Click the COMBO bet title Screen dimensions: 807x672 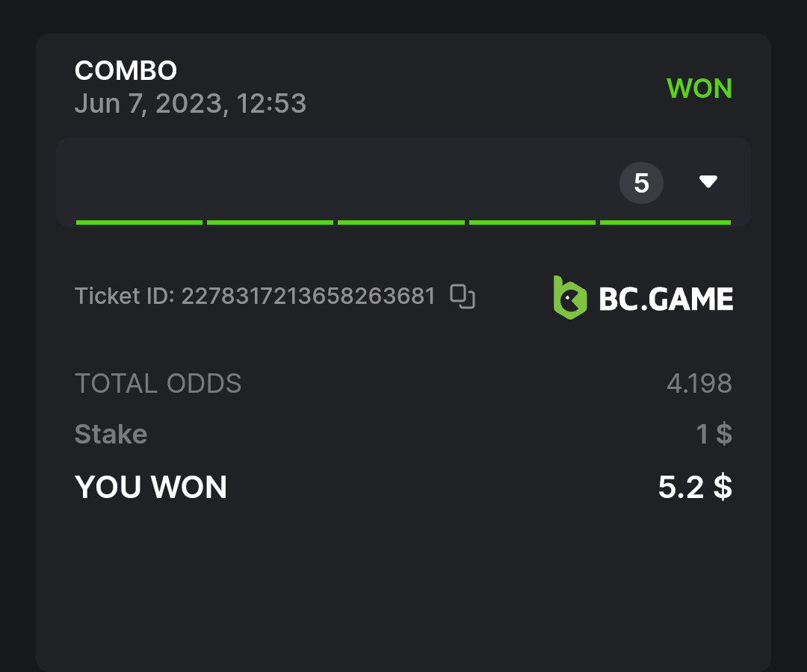(126, 71)
